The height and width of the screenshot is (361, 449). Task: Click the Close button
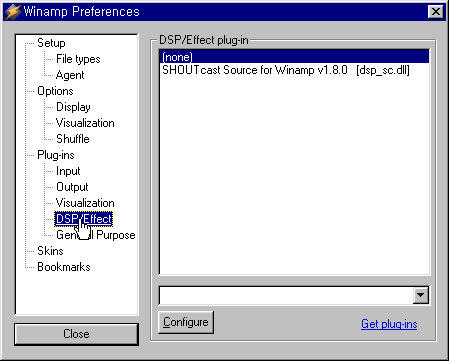(x=76, y=334)
